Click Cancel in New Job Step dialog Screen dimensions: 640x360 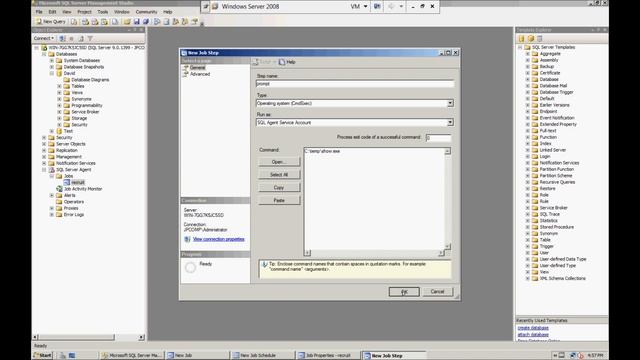tap(437, 291)
